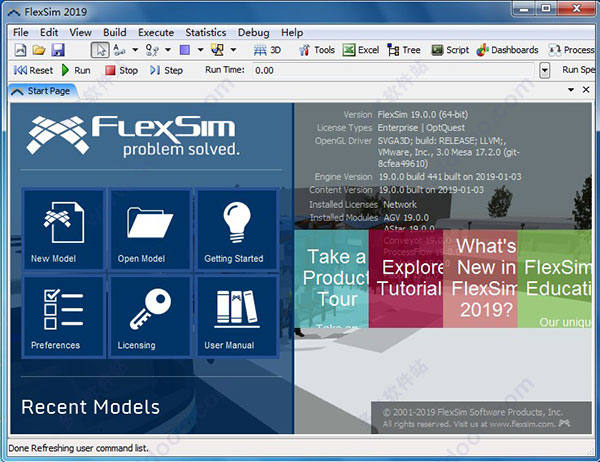This screenshot has height=462, width=600.
Task: Open the Excel interface
Action: pyautogui.click(x=361, y=50)
